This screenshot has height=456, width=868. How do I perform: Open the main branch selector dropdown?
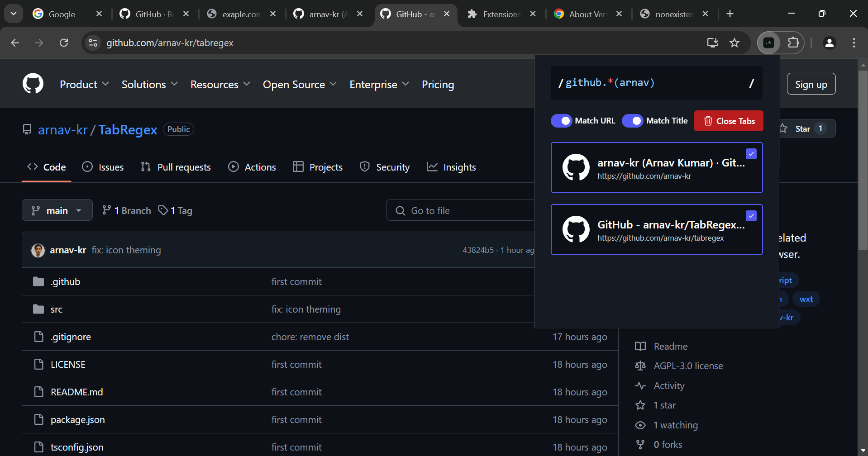(x=57, y=210)
